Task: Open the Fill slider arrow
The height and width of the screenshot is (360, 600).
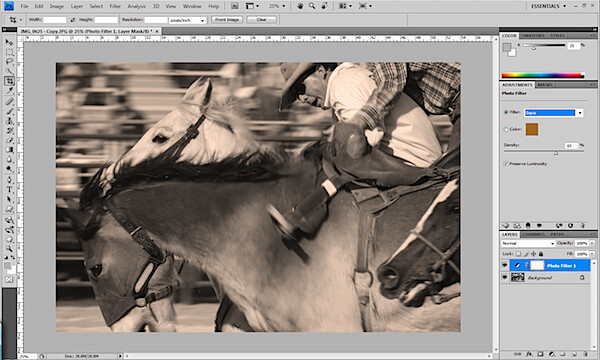Action: [592, 254]
